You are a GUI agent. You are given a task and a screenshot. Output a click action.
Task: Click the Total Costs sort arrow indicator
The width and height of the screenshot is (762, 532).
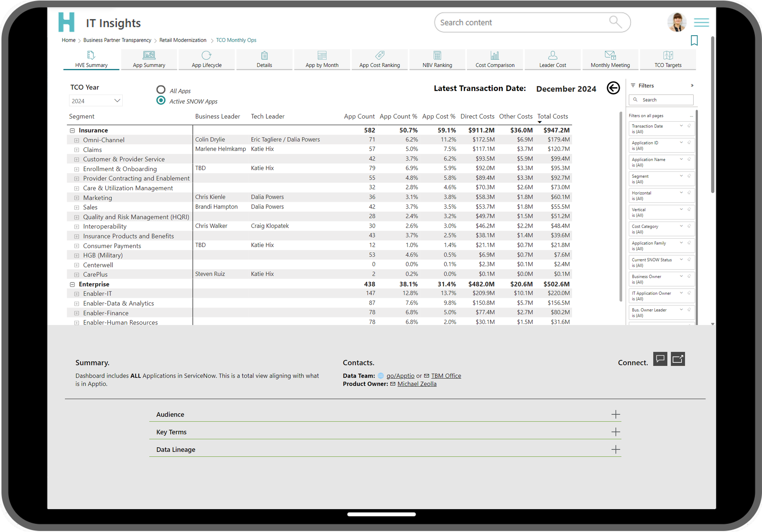539,122
